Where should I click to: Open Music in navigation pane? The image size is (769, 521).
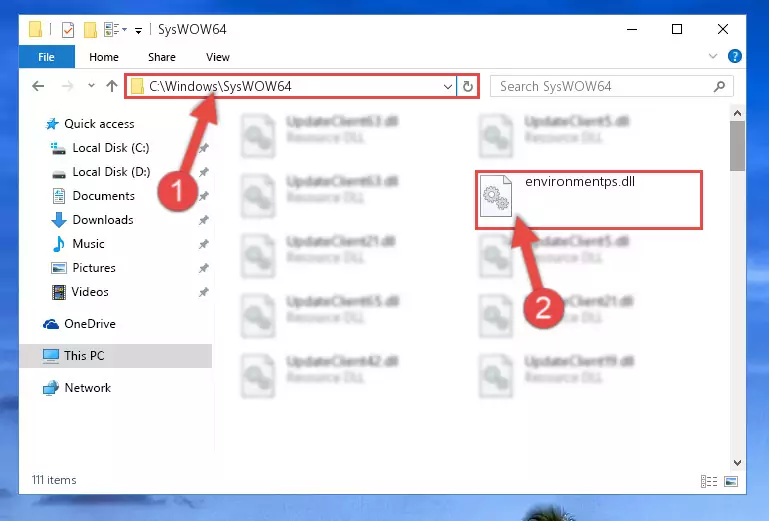click(x=88, y=244)
